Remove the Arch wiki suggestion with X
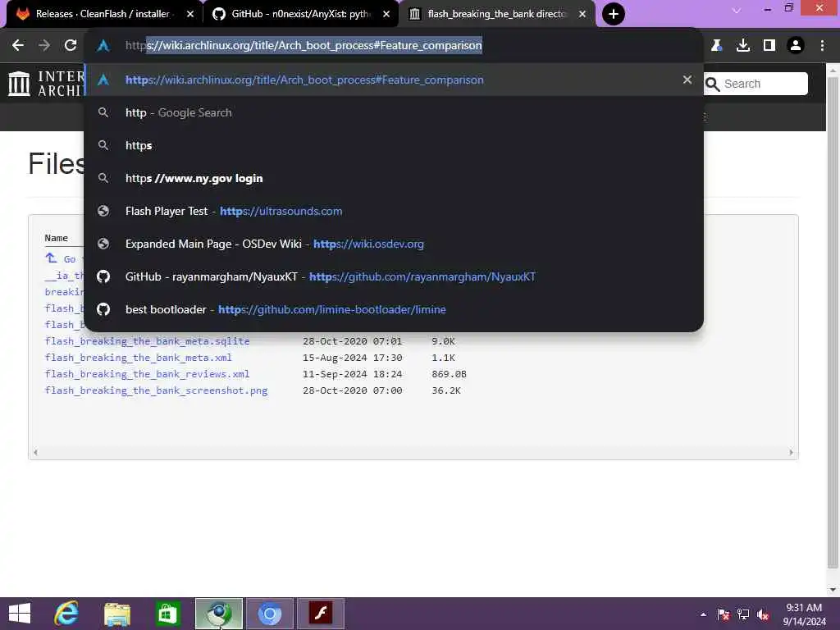 [687, 80]
